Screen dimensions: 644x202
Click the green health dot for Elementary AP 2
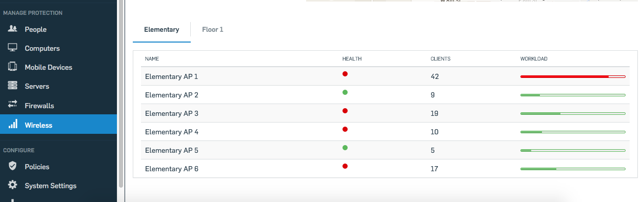click(345, 92)
